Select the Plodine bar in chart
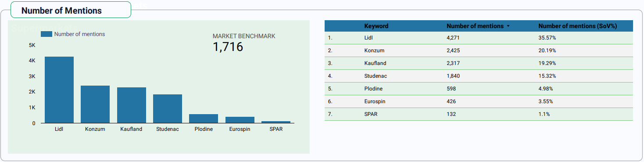The height and width of the screenshot is (162, 644). point(204,119)
